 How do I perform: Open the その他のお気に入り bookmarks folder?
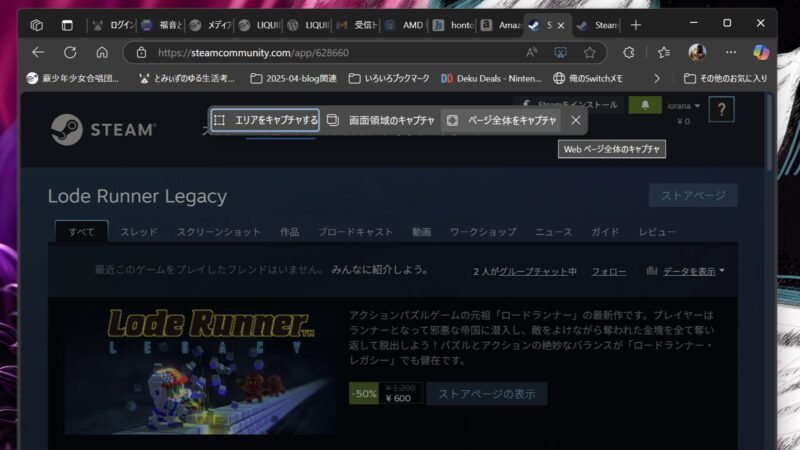click(725, 78)
